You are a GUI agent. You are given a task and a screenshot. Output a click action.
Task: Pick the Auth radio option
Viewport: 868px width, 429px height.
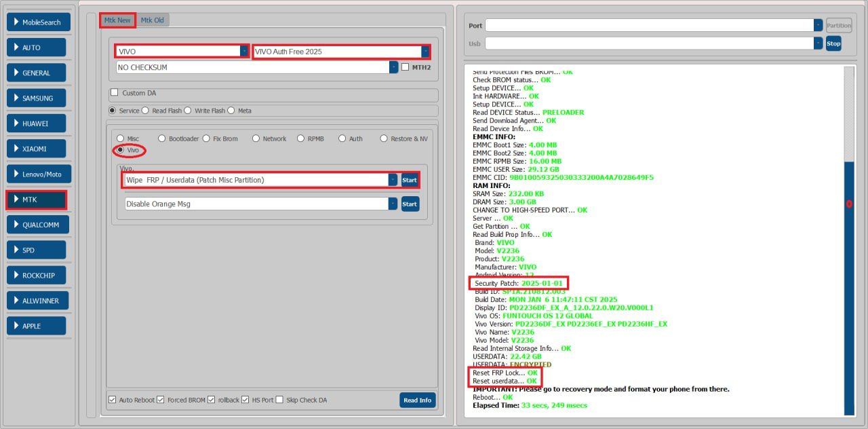(342, 138)
